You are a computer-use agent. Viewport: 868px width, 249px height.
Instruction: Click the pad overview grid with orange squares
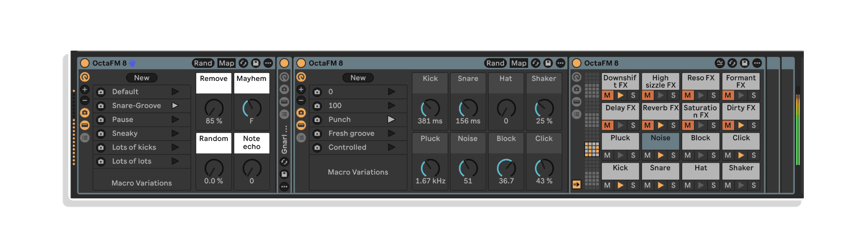coord(592,149)
